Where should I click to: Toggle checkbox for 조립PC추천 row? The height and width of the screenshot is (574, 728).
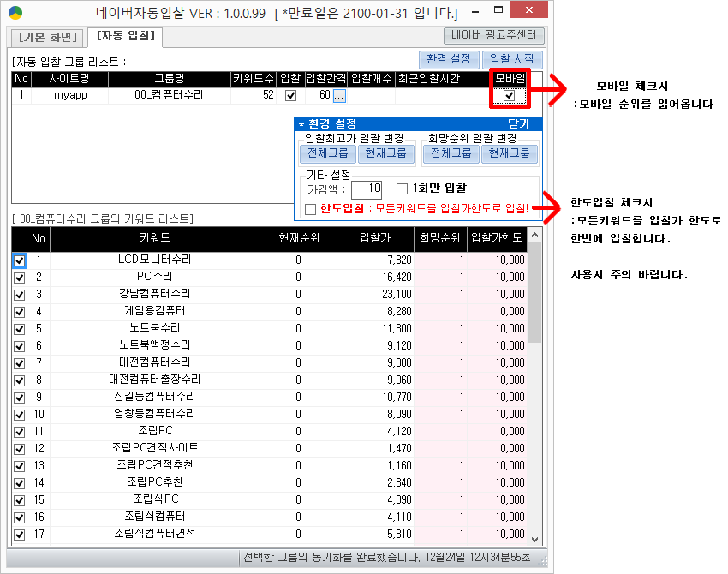click(19, 483)
